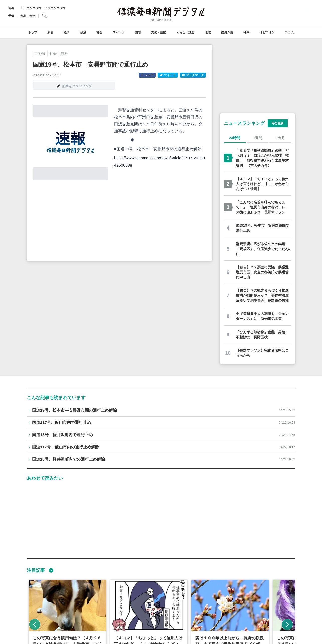Open the 国際 navigation item

[x=138, y=32]
